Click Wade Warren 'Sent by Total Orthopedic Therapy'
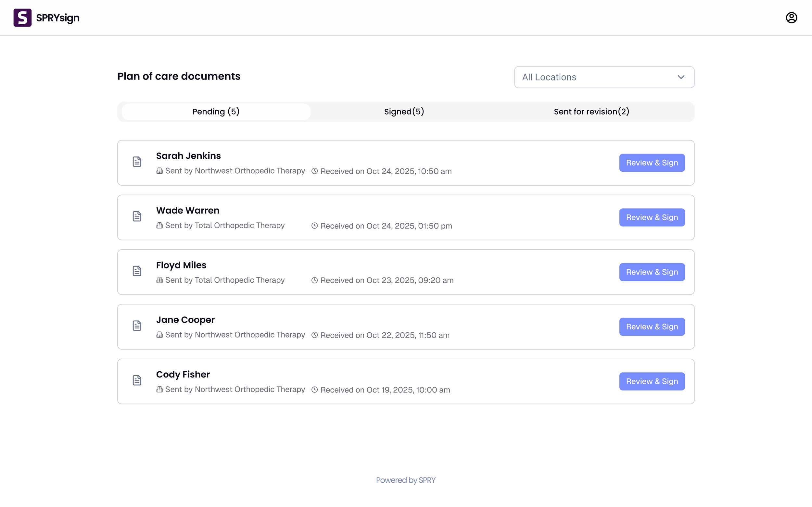 click(225, 226)
